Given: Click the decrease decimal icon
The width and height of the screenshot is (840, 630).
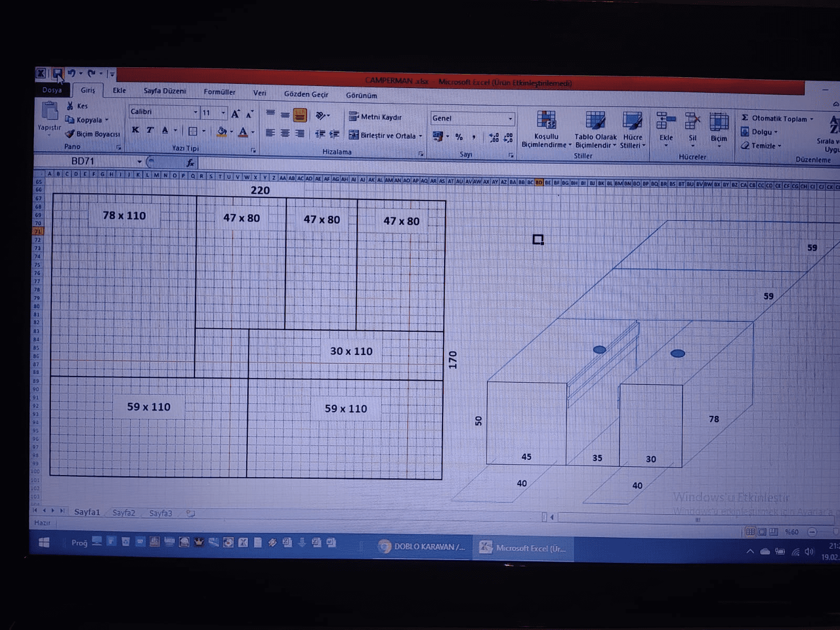Looking at the screenshot, I should (x=508, y=138).
